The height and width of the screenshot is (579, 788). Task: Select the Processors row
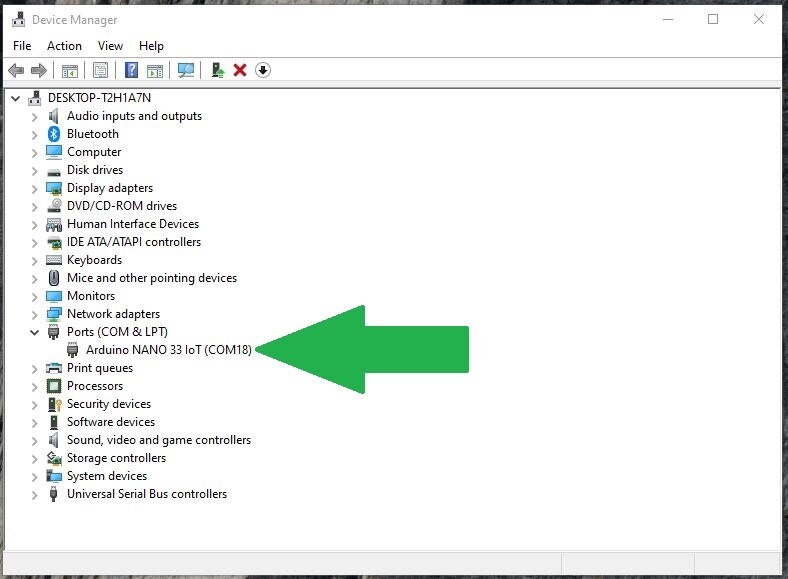95,386
